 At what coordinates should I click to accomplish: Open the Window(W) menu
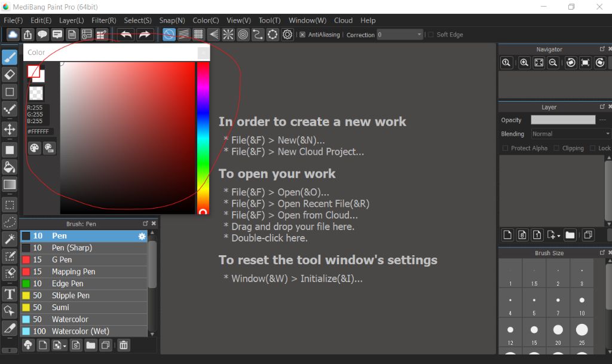(x=308, y=20)
